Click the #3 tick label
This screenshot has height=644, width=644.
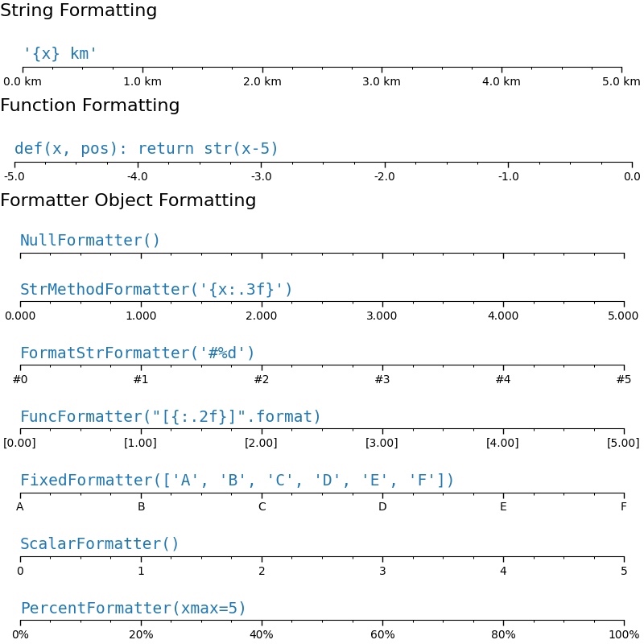pyautogui.click(x=382, y=379)
